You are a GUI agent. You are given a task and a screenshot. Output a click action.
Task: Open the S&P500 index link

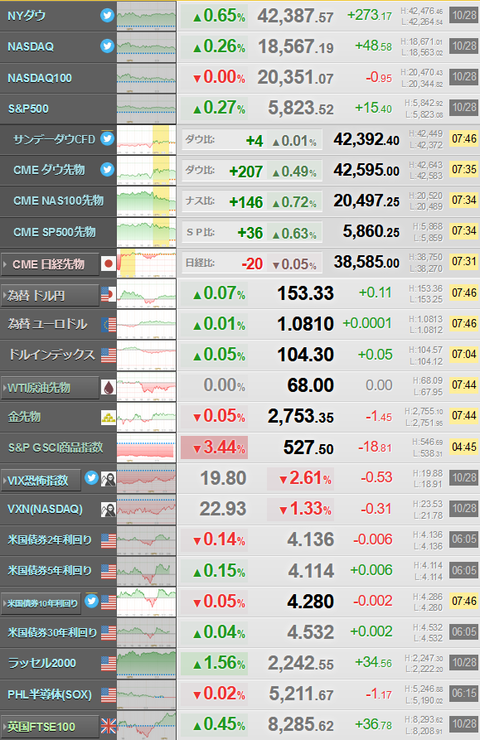tap(28, 109)
